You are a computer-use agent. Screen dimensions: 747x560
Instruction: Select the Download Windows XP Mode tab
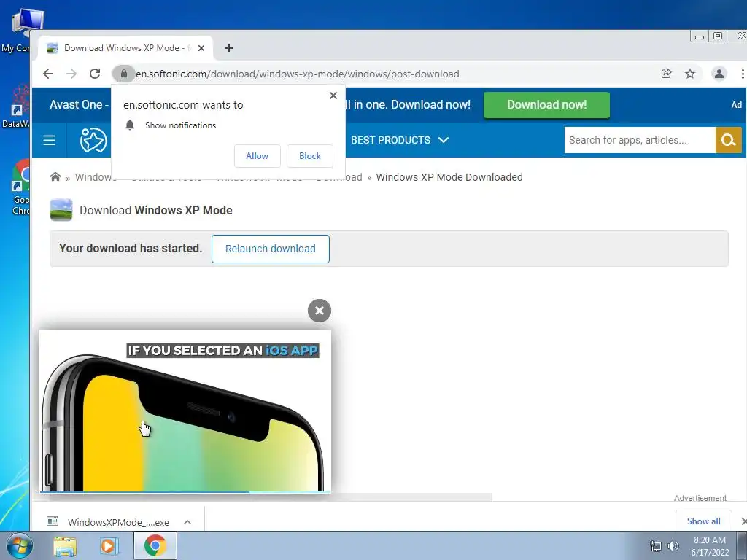coord(125,48)
